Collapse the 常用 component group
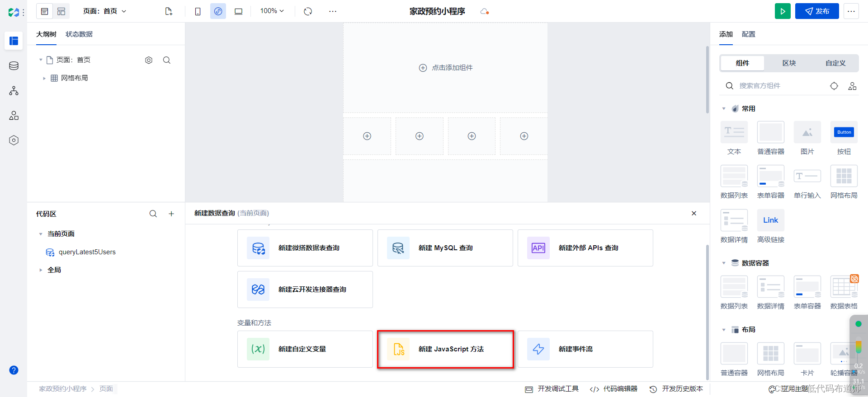This screenshot has width=868, height=397. pyautogui.click(x=724, y=109)
